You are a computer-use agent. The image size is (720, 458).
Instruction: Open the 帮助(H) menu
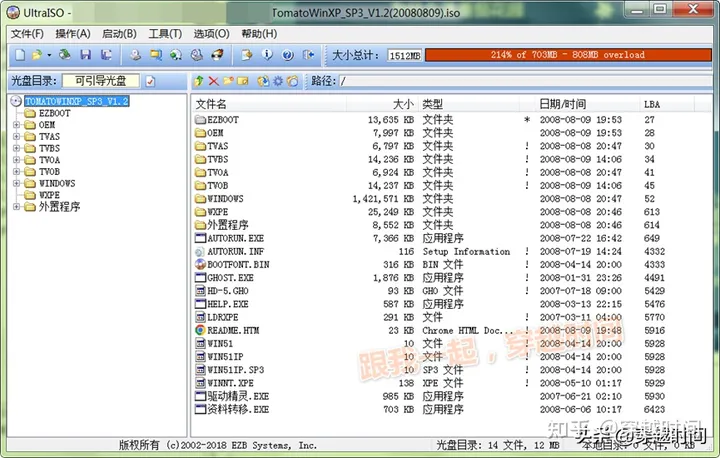259,34
